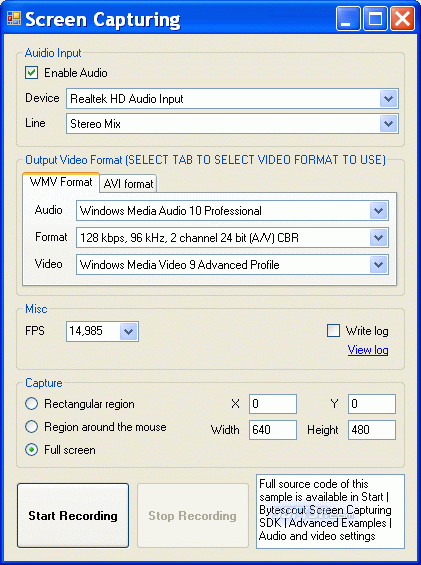Uncheck the Enable Audio checkbox
The image size is (421, 565).
pyautogui.click(x=31, y=73)
